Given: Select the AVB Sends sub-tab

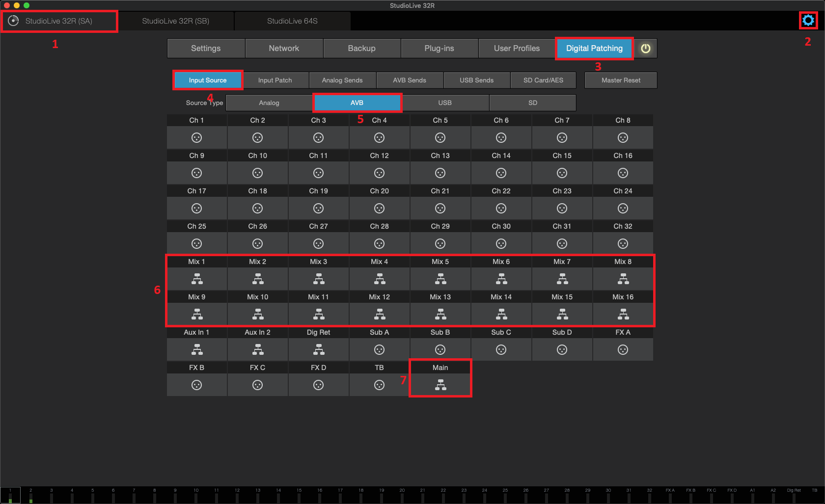Looking at the screenshot, I should tap(410, 80).
